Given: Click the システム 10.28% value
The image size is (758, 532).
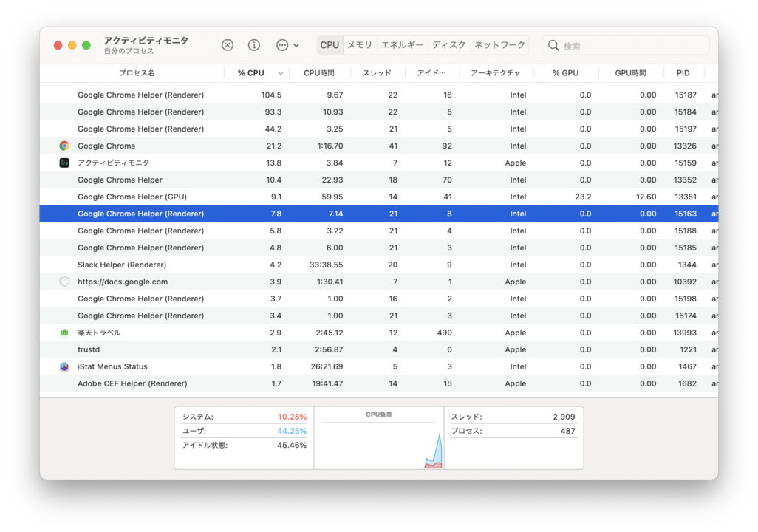Looking at the screenshot, I should (x=292, y=417).
